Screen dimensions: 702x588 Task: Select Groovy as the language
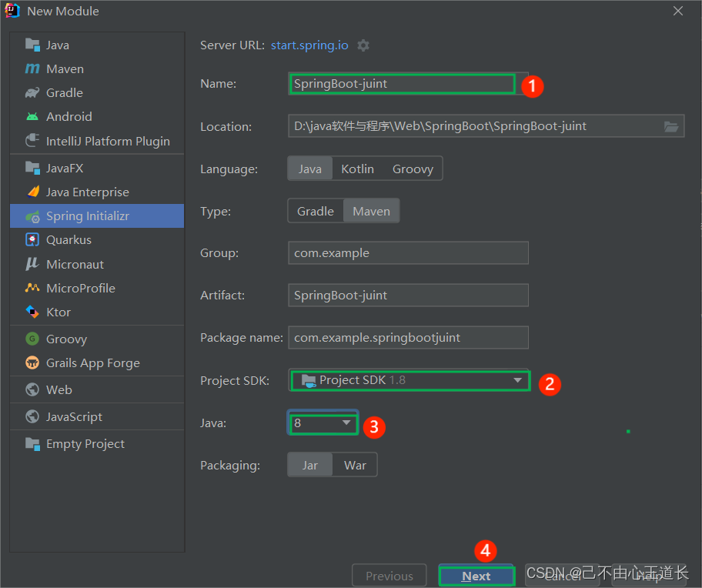click(413, 169)
